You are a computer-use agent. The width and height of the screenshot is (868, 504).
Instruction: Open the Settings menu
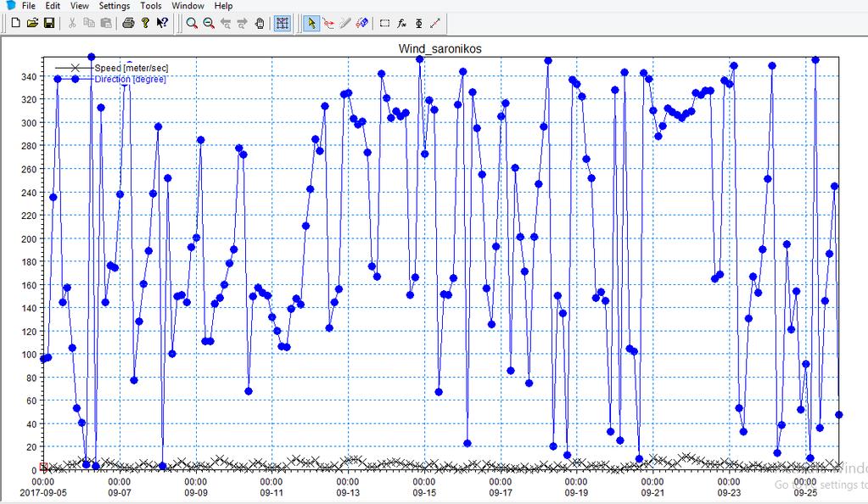114,6
